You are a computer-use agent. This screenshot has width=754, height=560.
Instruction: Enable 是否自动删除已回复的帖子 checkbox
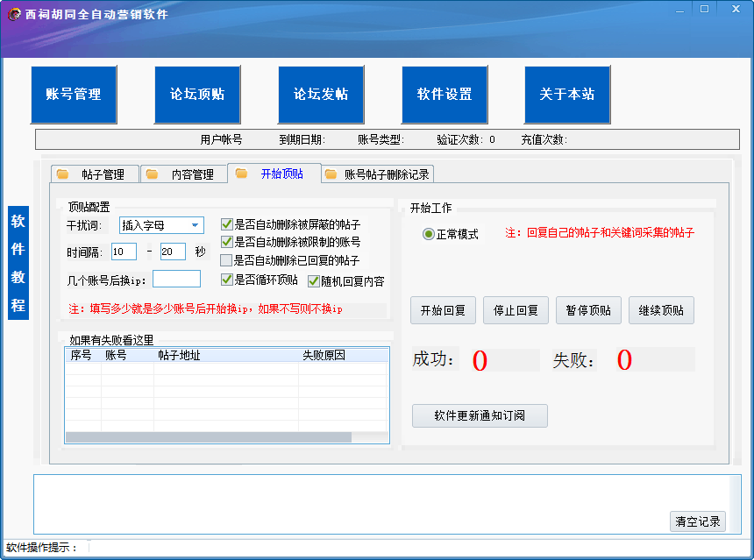[x=226, y=260]
